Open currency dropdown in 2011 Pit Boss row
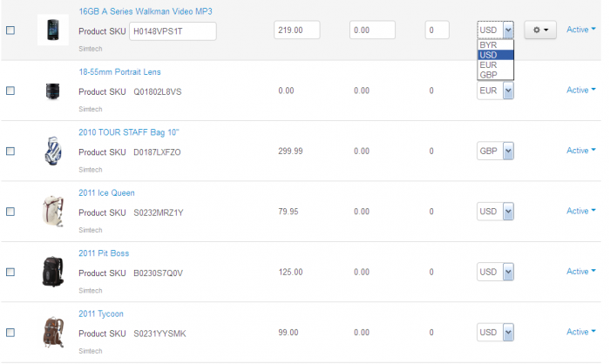The height and width of the screenshot is (364, 610). [495, 272]
